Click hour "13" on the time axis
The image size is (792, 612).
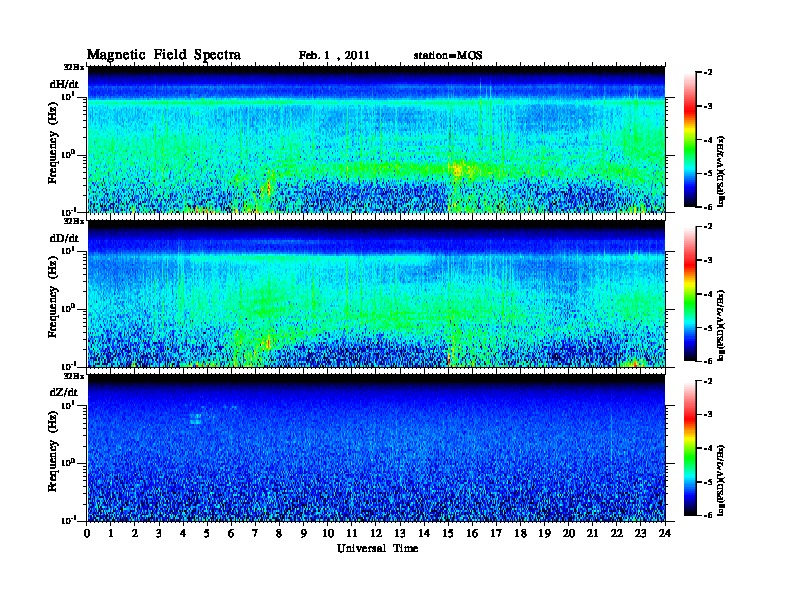click(x=400, y=533)
